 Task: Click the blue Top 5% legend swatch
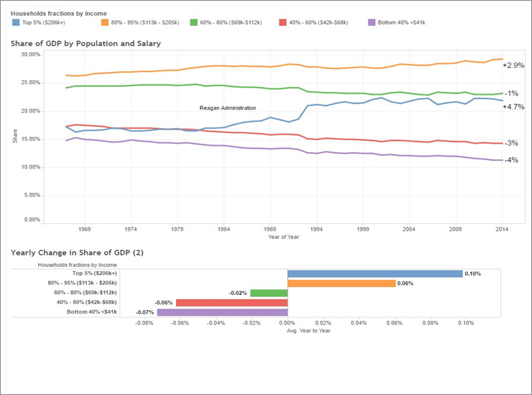pyautogui.click(x=16, y=23)
